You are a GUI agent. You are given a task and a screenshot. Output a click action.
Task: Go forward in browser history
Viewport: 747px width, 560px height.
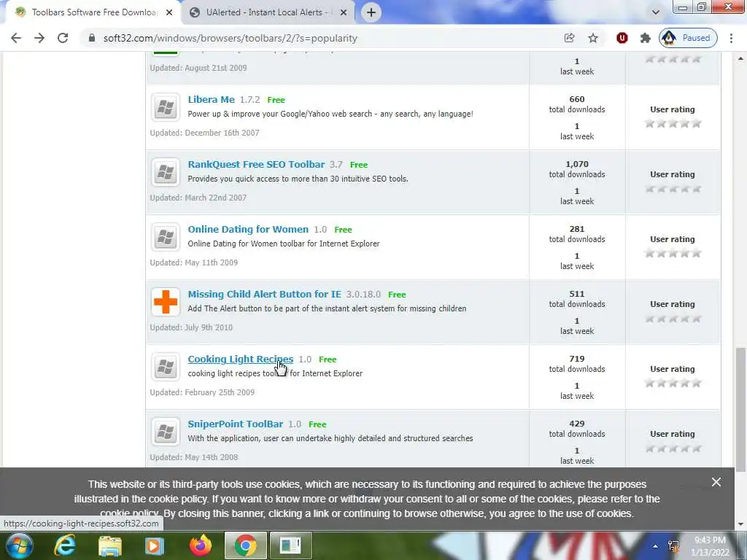tap(39, 38)
